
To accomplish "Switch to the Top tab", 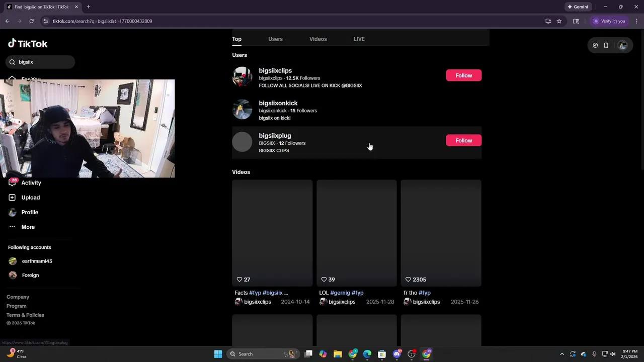I will tap(236, 39).
